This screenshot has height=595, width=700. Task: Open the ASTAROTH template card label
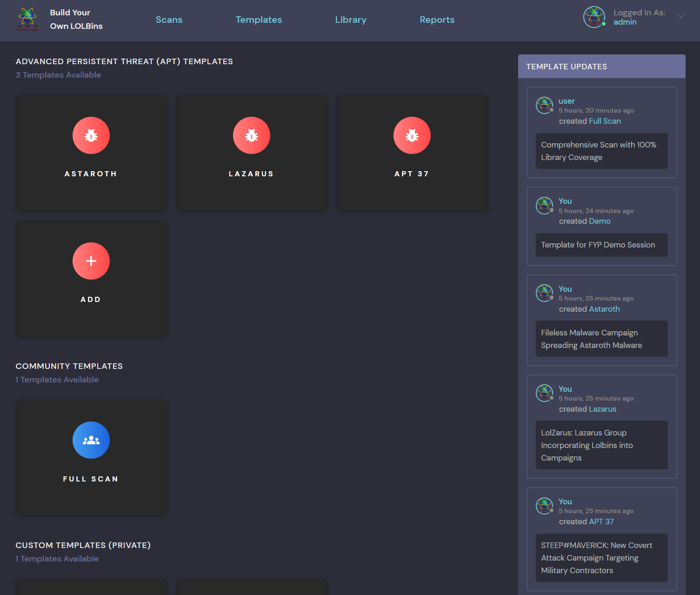(91, 174)
